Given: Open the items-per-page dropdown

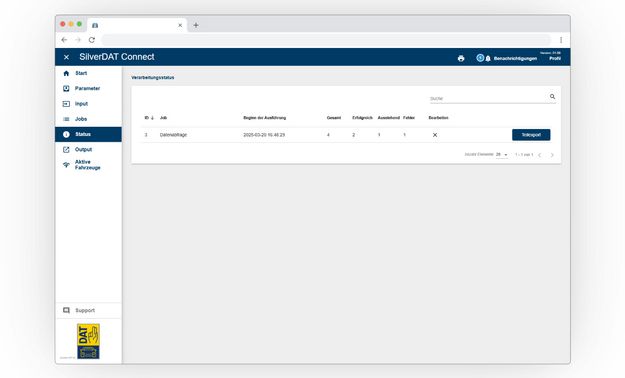Looking at the screenshot, I should (x=502, y=154).
